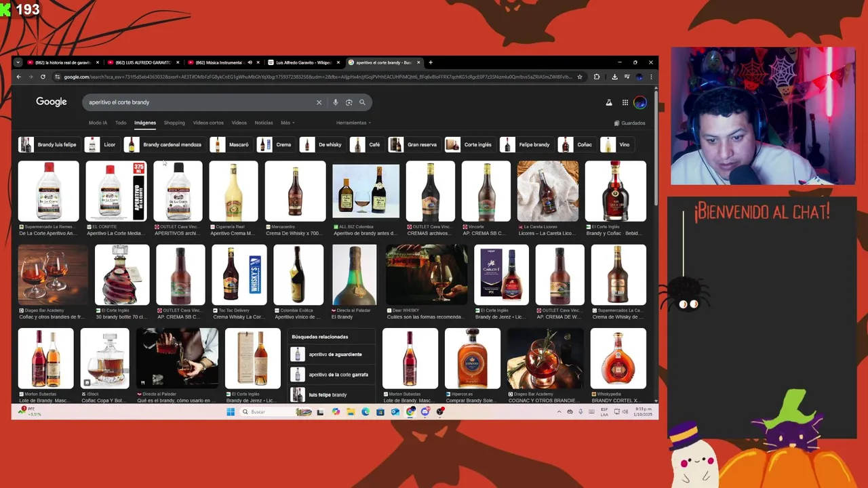868x488 pixels.
Task: Open the Guardados saved items
Action: (629, 123)
